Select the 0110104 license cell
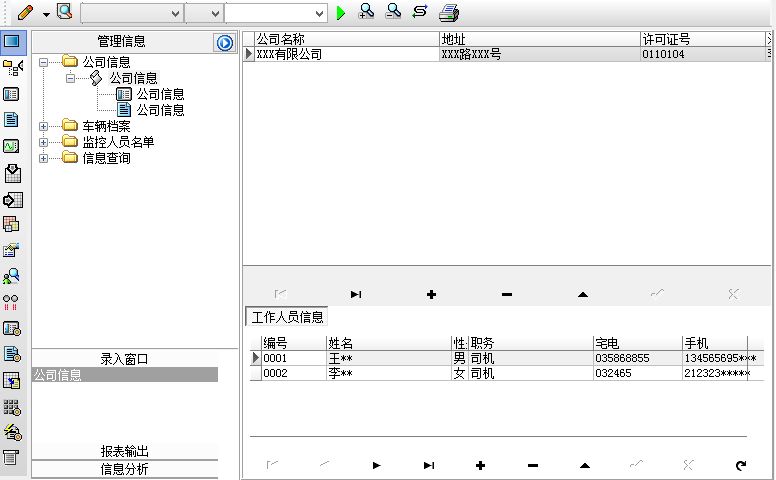This screenshot has height=480, width=776. (703, 54)
